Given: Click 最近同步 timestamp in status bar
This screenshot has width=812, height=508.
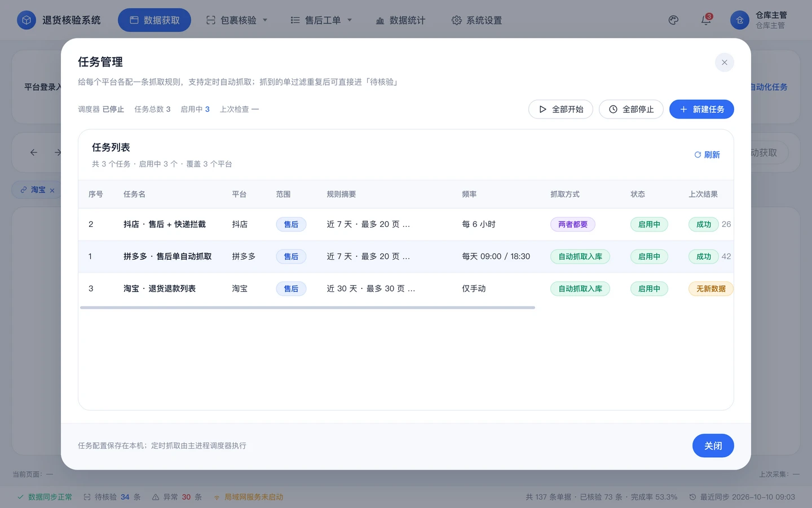Looking at the screenshot, I should click(x=742, y=497).
